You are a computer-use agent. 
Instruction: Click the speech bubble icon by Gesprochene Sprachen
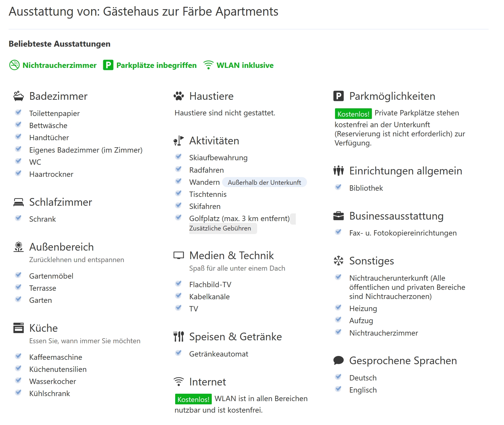pyautogui.click(x=339, y=360)
